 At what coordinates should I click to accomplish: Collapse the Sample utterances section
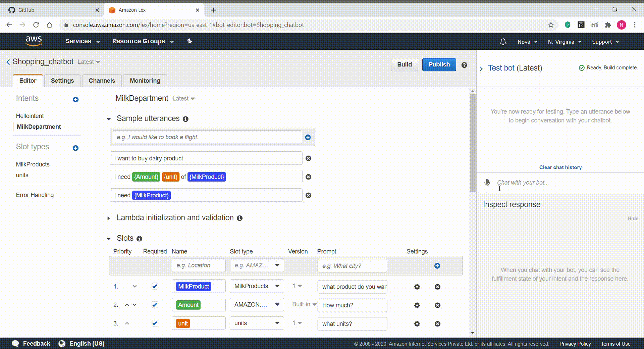point(109,119)
